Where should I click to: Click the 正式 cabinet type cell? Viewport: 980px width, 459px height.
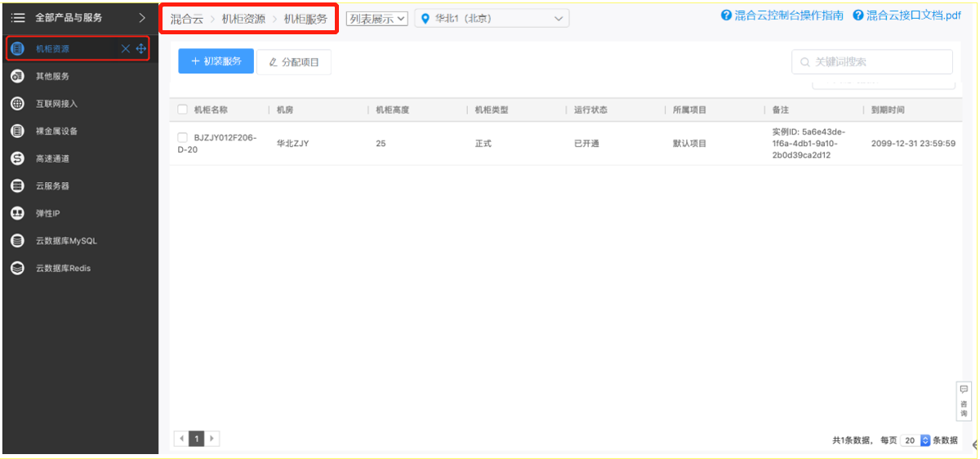pyautogui.click(x=483, y=144)
